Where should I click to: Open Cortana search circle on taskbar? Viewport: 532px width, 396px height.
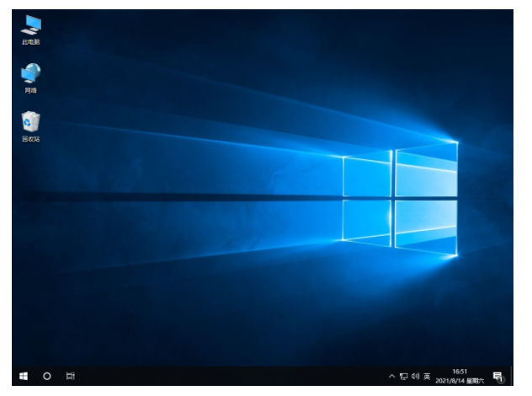point(47,376)
